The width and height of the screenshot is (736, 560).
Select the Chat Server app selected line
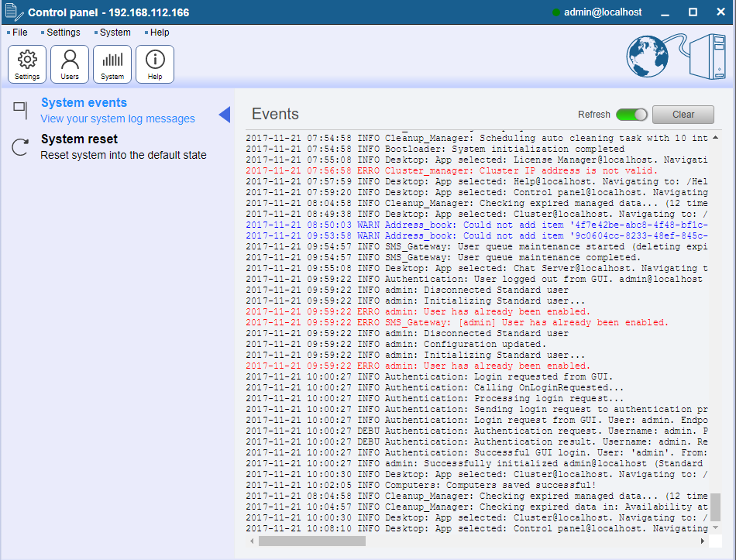click(x=477, y=268)
